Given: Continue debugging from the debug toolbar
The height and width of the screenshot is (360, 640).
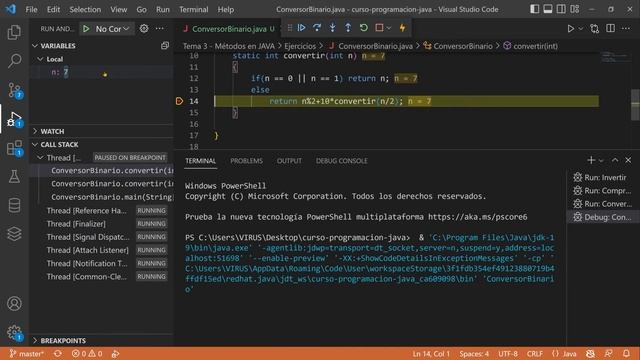Looking at the screenshot, I should [x=302, y=28].
